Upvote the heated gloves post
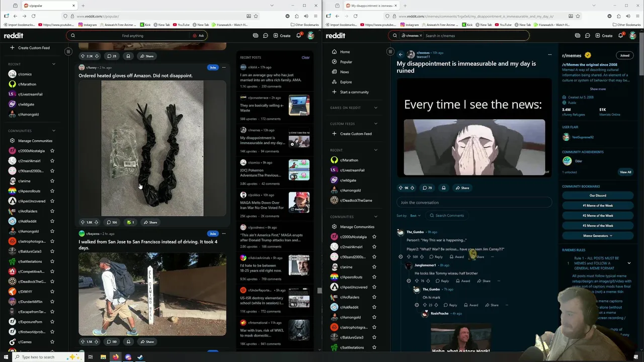Screen dimensions: 644x362 point(83,222)
